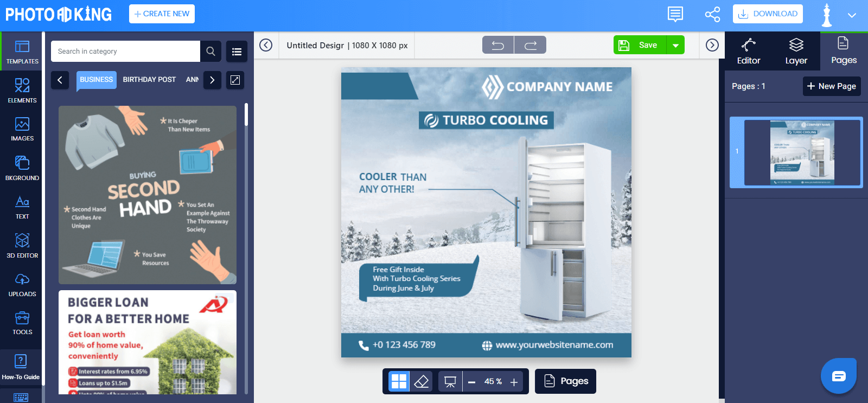This screenshot has width=868, height=403.
Task: Click the undo arrow button
Action: 497,45
